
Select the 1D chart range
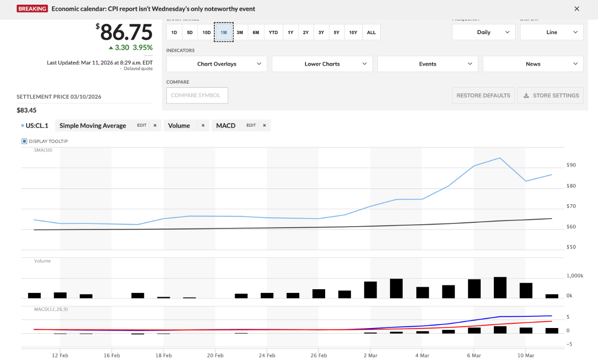[x=174, y=32]
